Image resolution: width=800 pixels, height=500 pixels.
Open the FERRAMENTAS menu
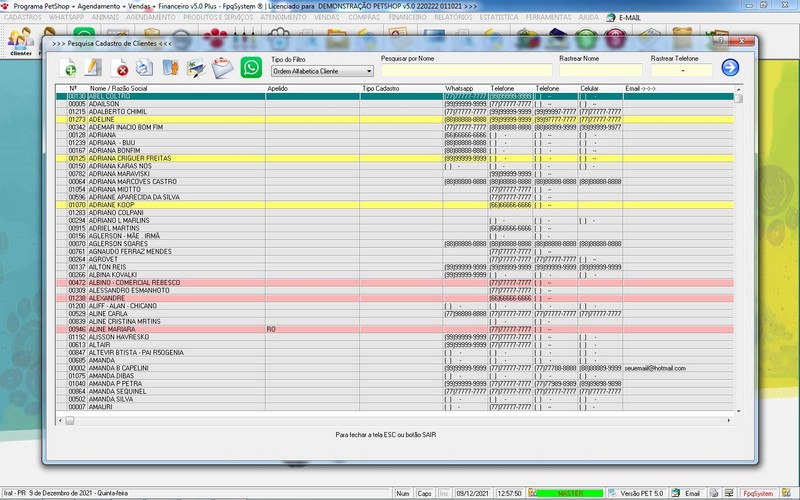(x=548, y=17)
